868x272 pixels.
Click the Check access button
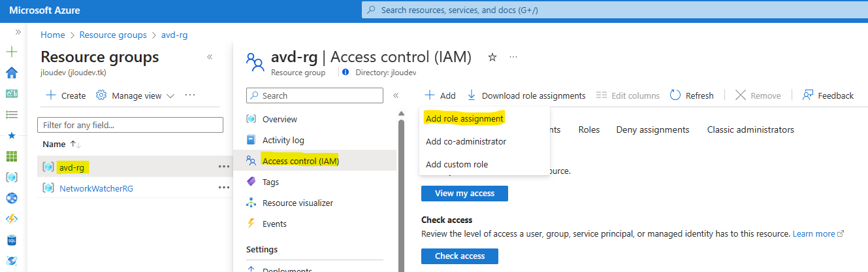(x=460, y=256)
